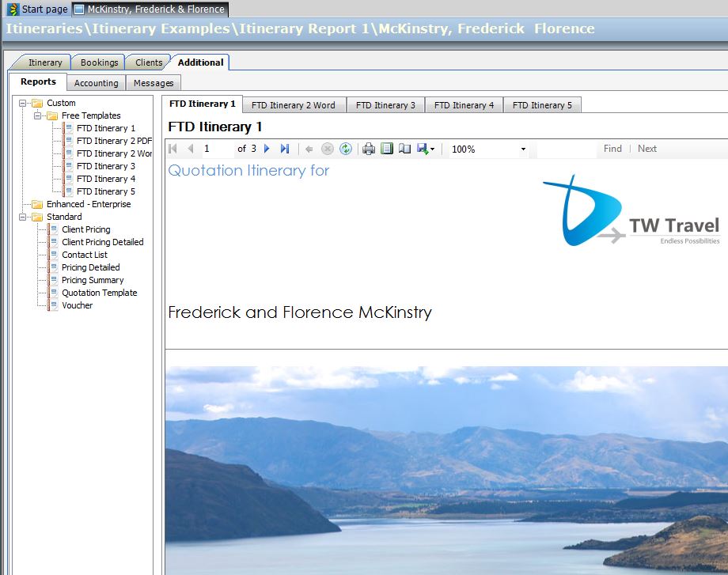
Task: Open the export save dropdown icon
Action: [426, 149]
